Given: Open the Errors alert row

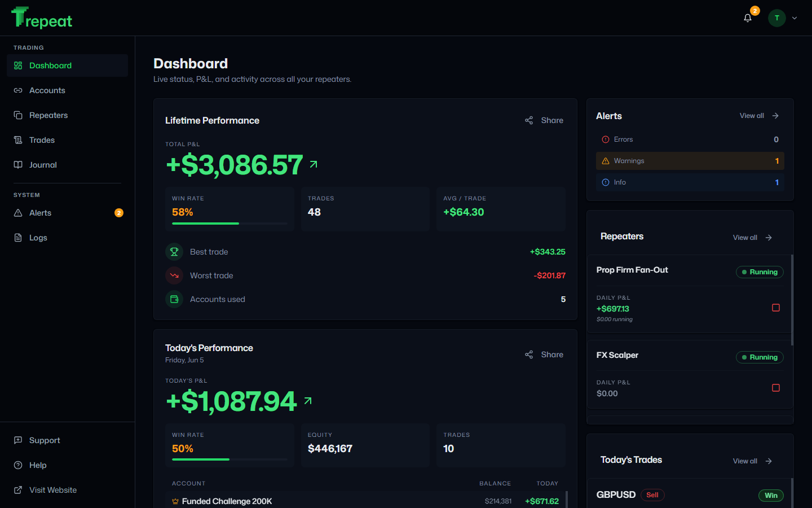Looking at the screenshot, I should pos(690,139).
